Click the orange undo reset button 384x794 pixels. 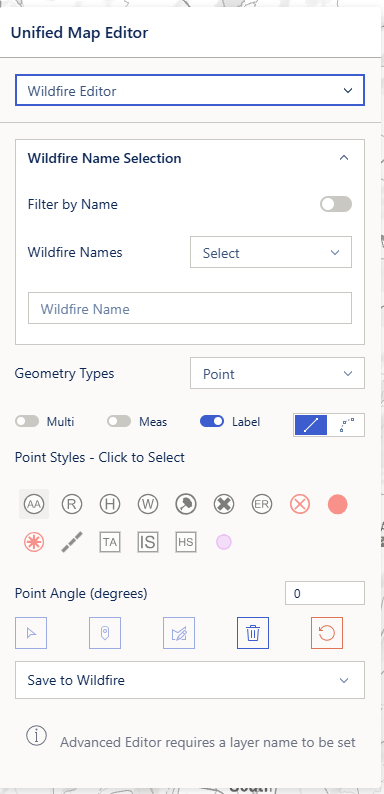327,633
